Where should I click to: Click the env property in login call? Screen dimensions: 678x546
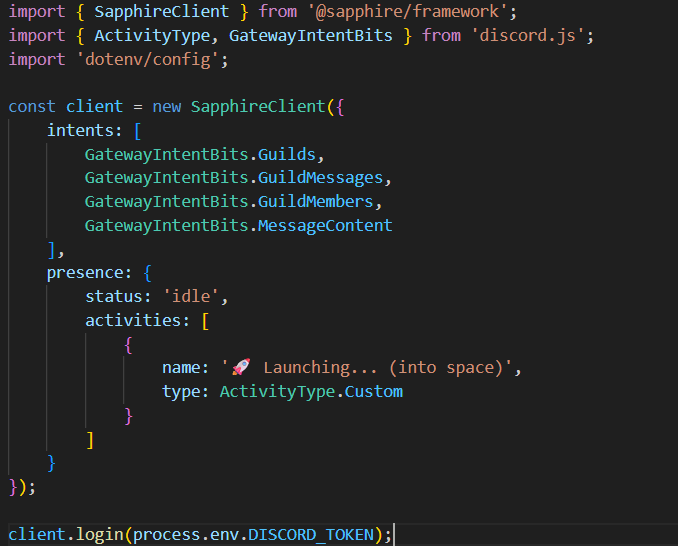coord(224,535)
